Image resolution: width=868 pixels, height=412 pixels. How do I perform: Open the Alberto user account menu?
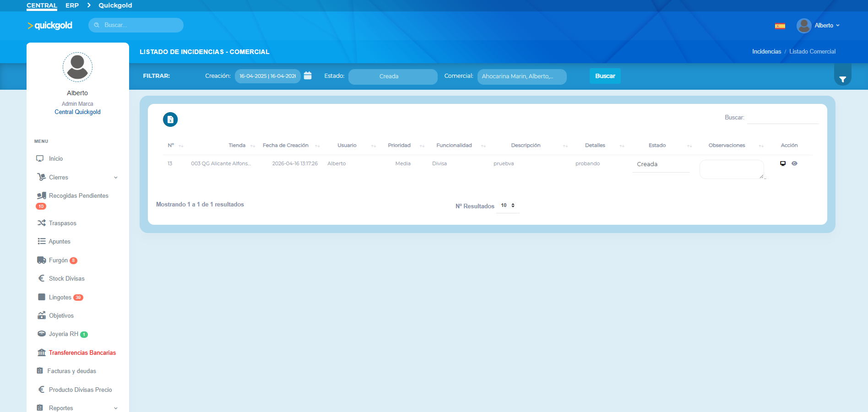pos(819,26)
